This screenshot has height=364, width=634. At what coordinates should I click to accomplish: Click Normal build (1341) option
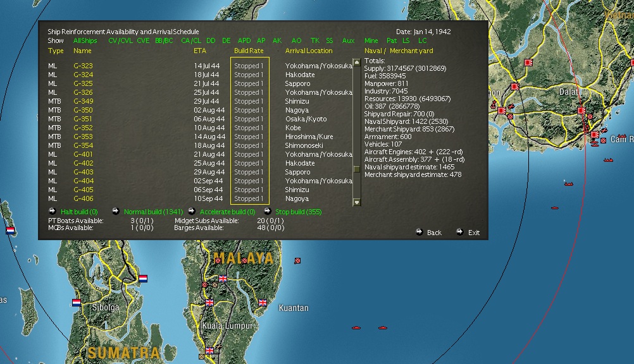(x=153, y=212)
